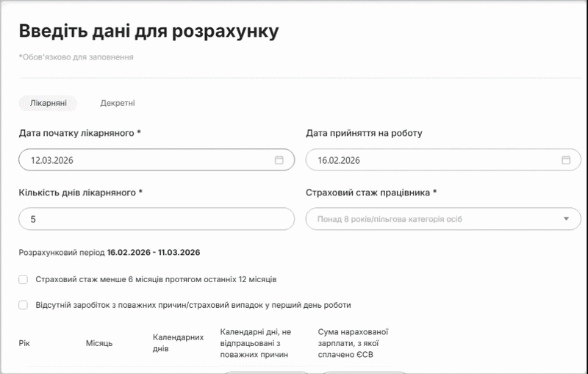The width and height of the screenshot is (588, 374).
Task: Click the sick leave start date field 12.03.2026
Action: [x=147, y=160]
